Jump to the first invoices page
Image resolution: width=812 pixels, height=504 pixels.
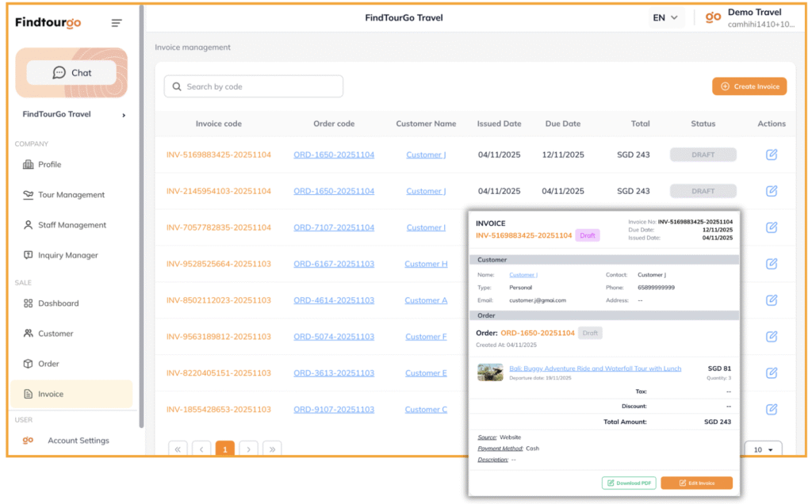point(178,449)
